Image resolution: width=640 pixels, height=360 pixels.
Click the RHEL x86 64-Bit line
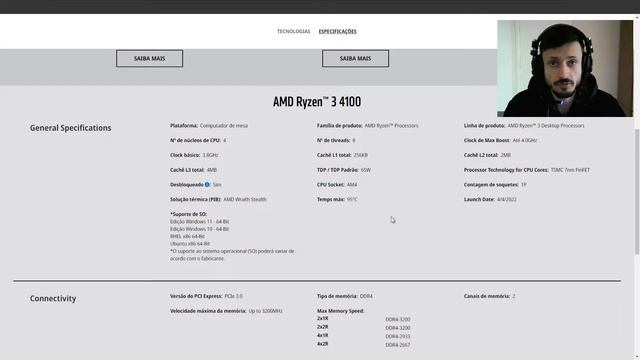tap(187, 236)
